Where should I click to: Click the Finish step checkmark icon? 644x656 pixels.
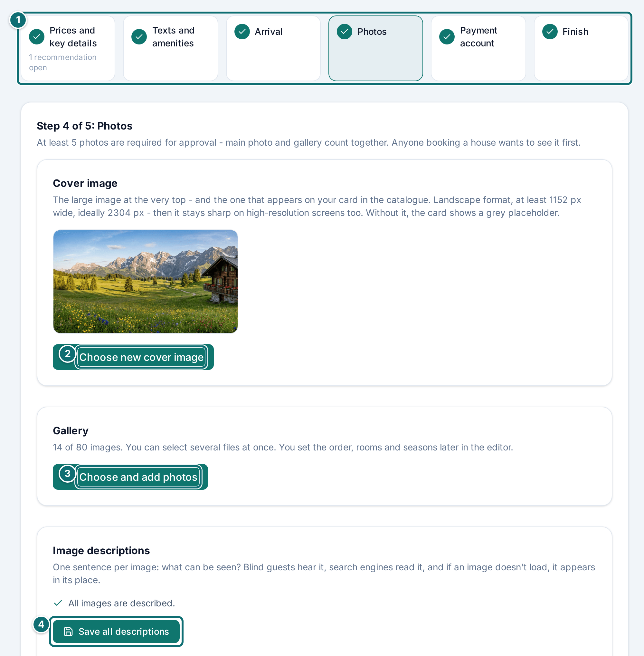pos(550,32)
